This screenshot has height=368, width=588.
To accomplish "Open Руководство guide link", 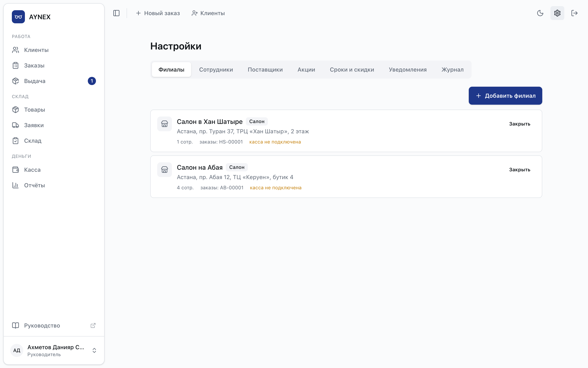I will 54,326.
